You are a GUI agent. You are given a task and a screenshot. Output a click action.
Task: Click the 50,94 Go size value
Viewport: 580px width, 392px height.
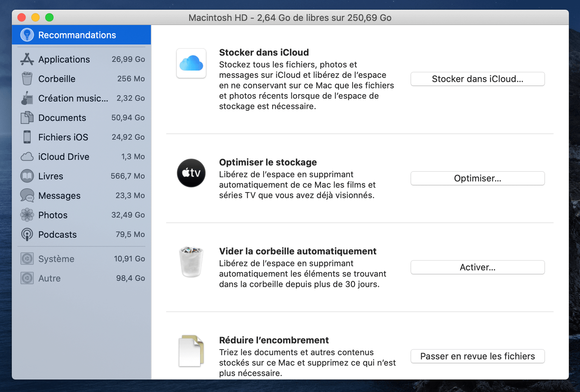click(x=128, y=117)
